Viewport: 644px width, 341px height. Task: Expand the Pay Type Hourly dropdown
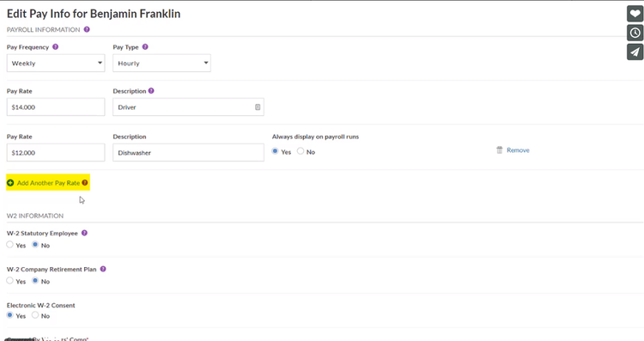(x=161, y=64)
